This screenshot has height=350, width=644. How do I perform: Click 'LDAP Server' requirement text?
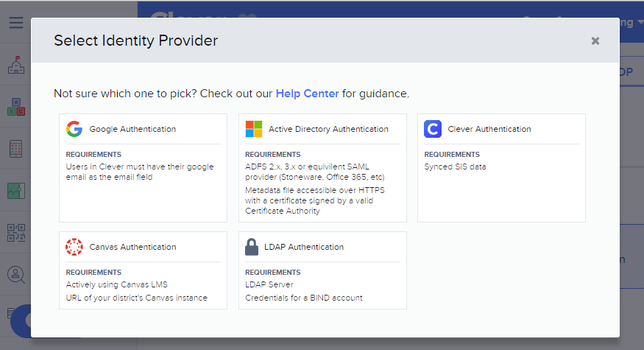(x=269, y=284)
